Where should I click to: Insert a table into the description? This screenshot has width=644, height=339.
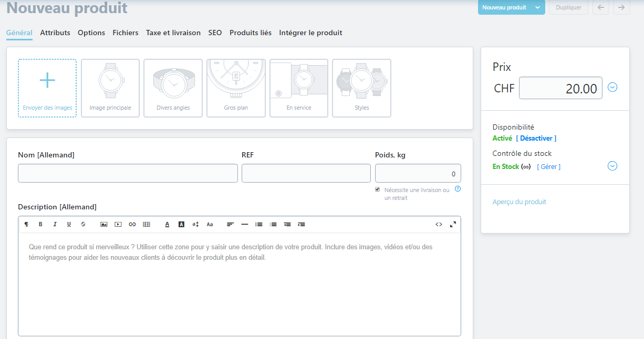click(147, 224)
